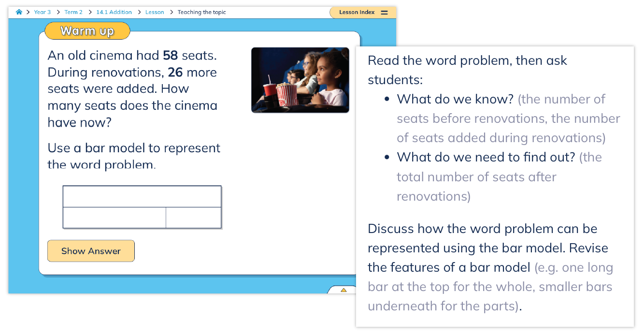Select the bottom-right part of bar model
The width and height of the screenshot is (644, 336).
pyautogui.click(x=193, y=218)
